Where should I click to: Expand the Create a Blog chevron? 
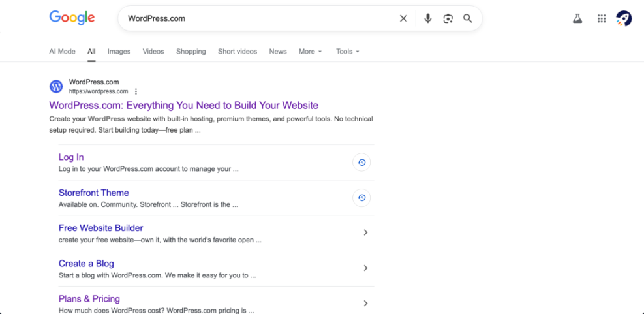coord(365,268)
